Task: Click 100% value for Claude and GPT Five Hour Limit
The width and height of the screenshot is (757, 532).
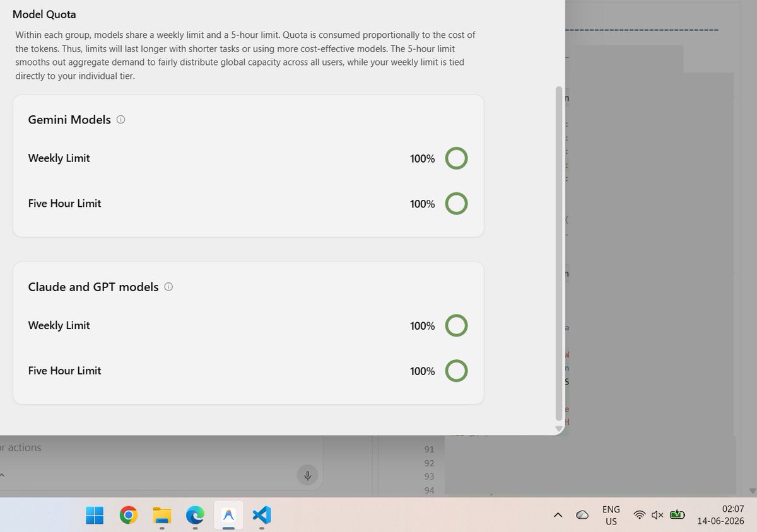Action: coord(423,371)
